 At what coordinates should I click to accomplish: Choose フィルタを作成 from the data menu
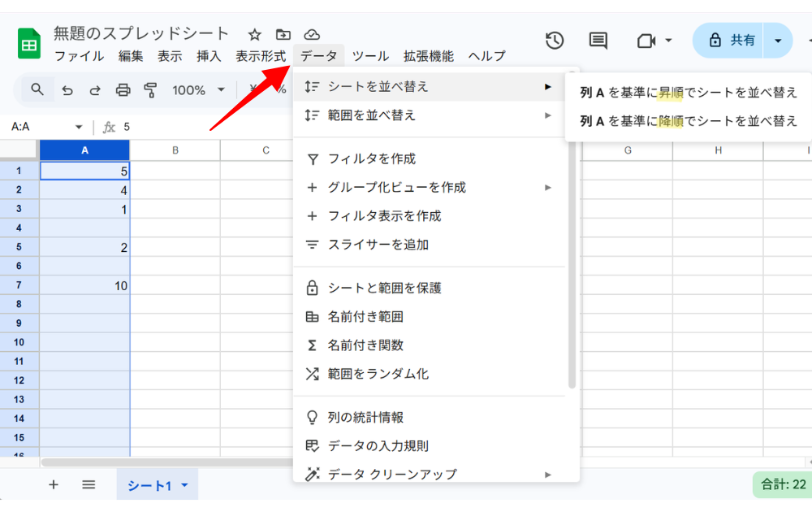point(371,159)
